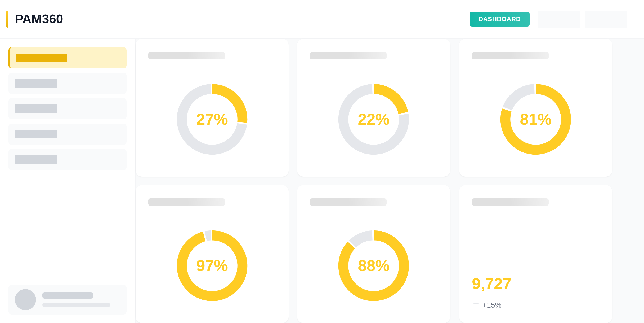Click the round user avatar
The width and height of the screenshot is (644, 323).
coord(25,300)
